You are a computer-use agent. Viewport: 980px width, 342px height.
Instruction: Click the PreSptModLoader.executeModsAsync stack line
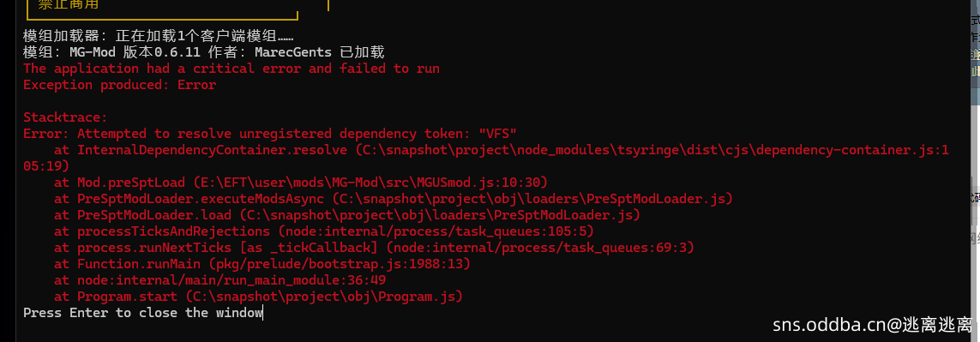pos(394,199)
